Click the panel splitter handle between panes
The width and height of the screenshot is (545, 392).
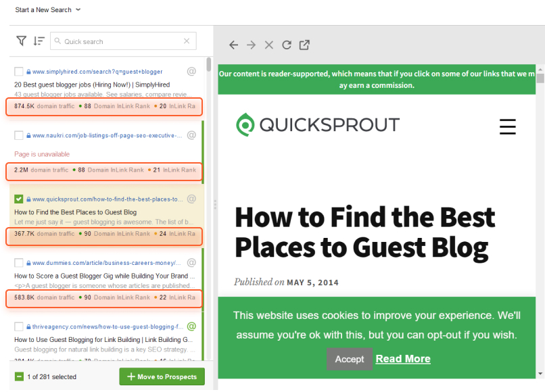pos(215,204)
